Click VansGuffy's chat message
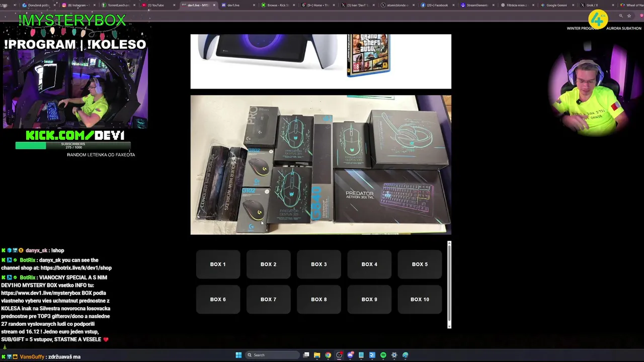This screenshot has width=644, height=362. 41,357
